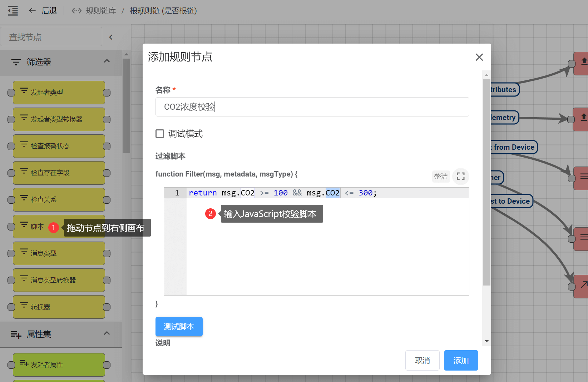Select the 检查报警状态 node
588x382 pixels.
click(59, 146)
